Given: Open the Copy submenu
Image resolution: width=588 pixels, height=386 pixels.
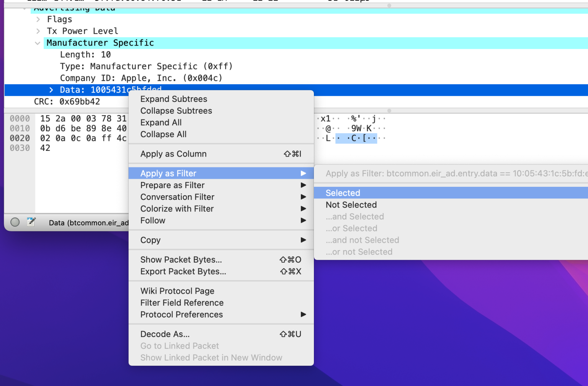Looking at the screenshot, I should pyautogui.click(x=150, y=240).
